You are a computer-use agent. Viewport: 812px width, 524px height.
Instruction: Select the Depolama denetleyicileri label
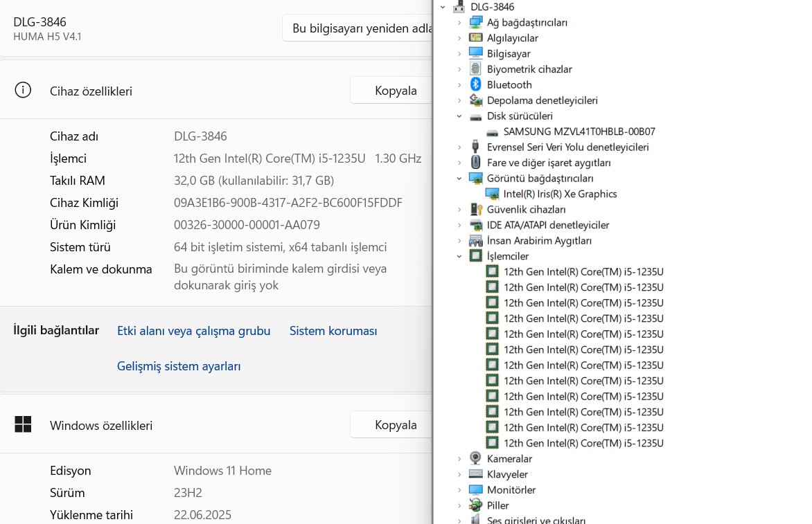tap(542, 100)
